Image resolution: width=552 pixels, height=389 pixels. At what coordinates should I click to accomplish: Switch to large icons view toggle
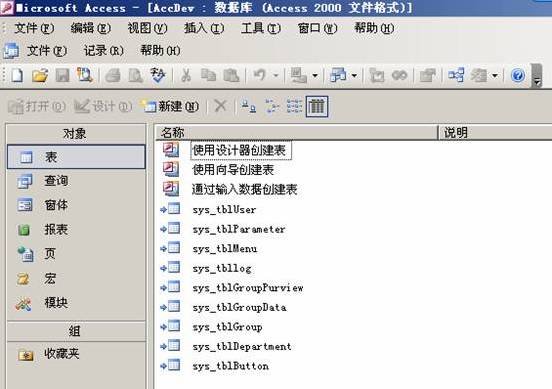(x=249, y=106)
